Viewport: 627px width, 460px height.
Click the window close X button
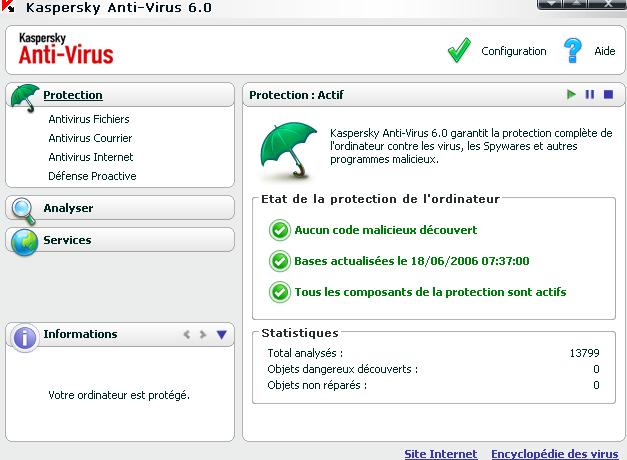[608, 4]
